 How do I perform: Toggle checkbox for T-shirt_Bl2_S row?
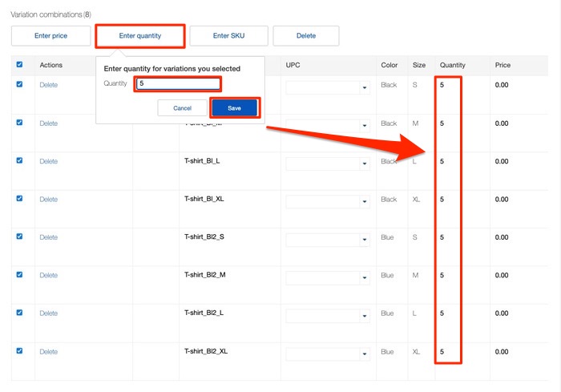coord(20,236)
